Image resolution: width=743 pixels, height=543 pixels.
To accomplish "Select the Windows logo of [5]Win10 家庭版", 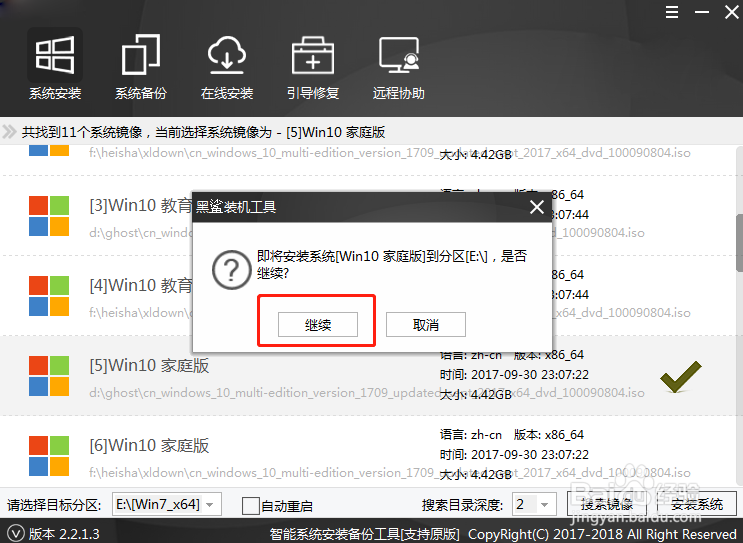I will point(49,376).
